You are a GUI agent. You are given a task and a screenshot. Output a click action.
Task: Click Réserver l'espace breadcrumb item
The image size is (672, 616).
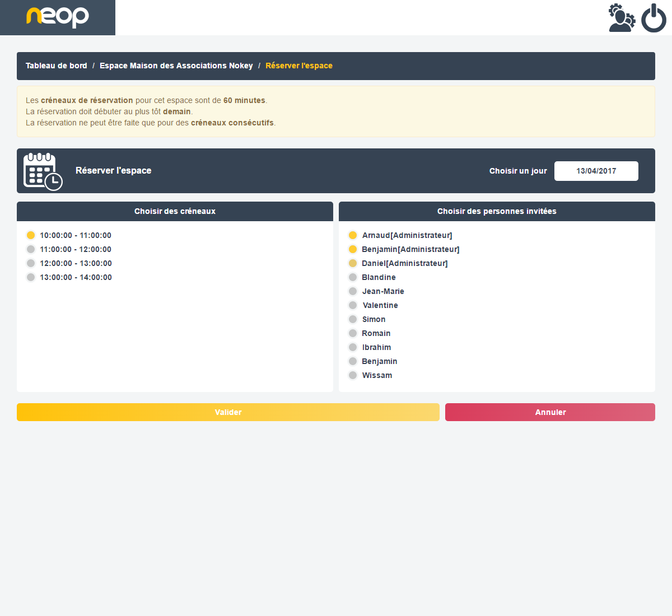(x=298, y=66)
